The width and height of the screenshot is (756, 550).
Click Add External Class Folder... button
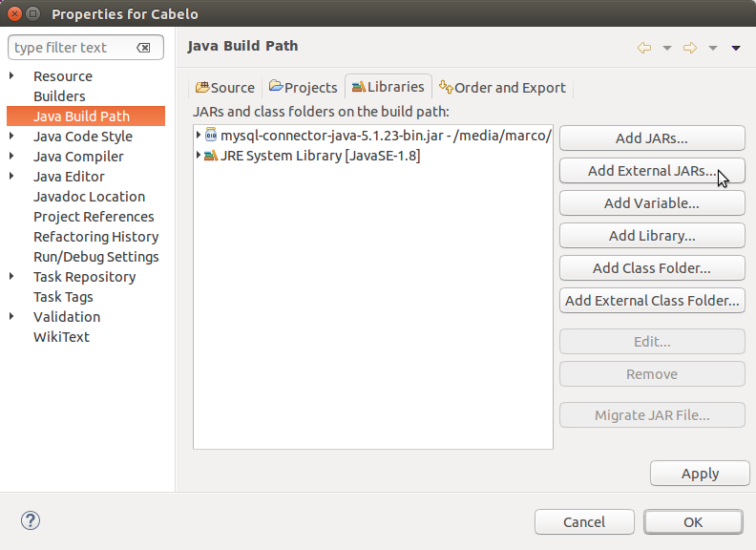pyautogui.click(x=652, y=300)
